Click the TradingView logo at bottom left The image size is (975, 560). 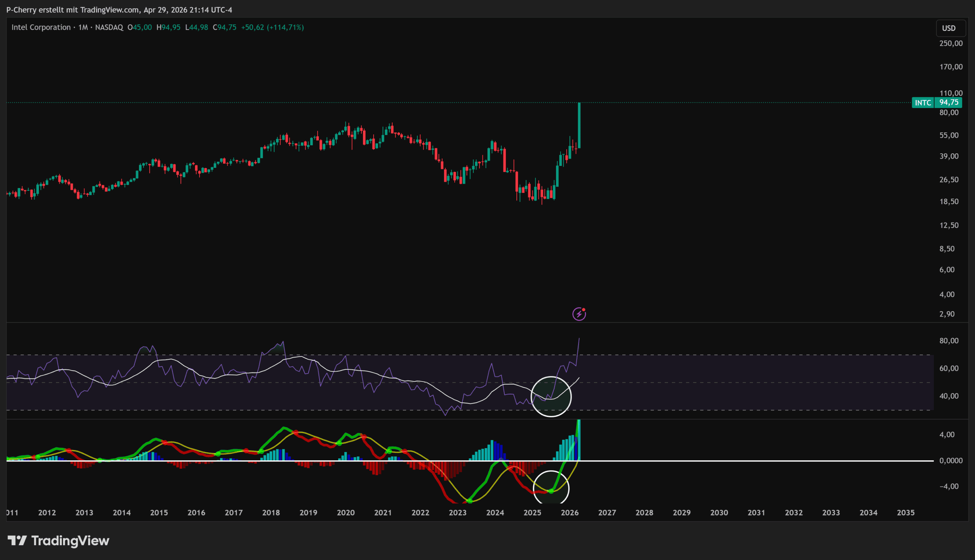click(x=59, y=540)
